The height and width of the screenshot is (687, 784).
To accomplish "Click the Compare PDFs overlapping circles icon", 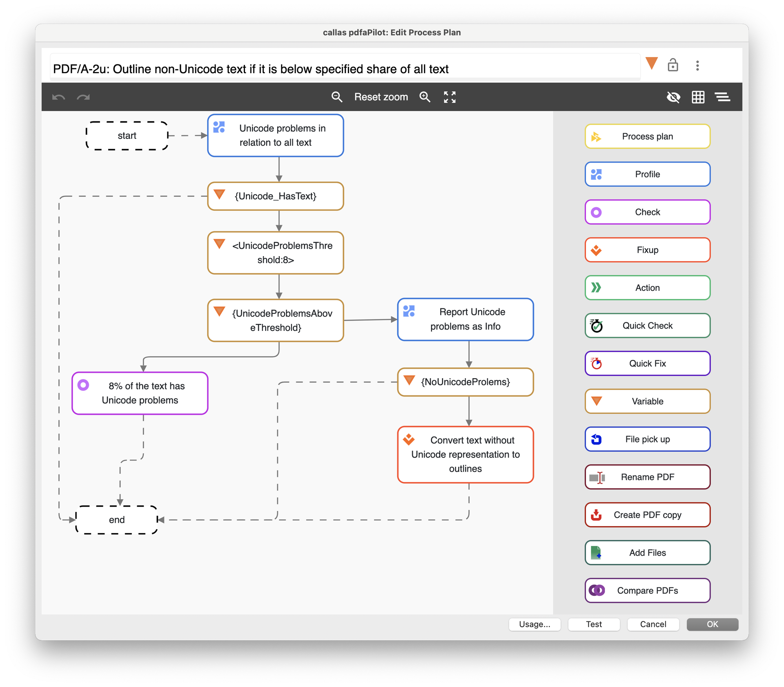I will click(597, 591).
